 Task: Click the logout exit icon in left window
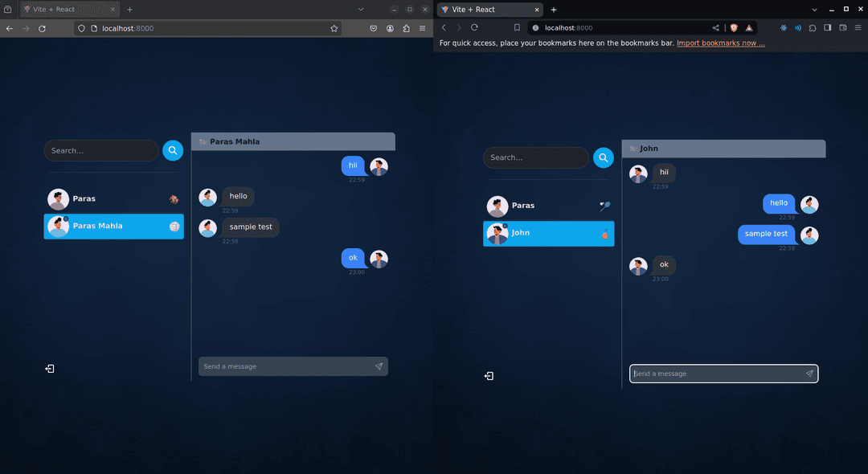click(49, 368)
